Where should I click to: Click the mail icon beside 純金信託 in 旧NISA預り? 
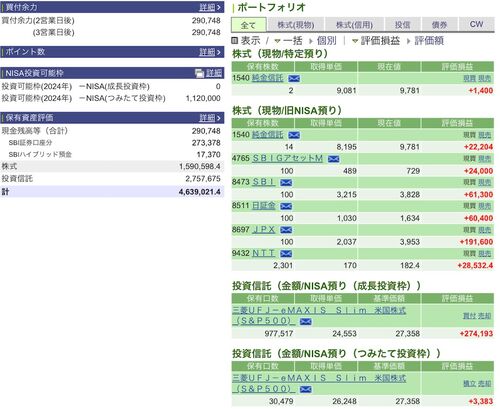[294, 135]
